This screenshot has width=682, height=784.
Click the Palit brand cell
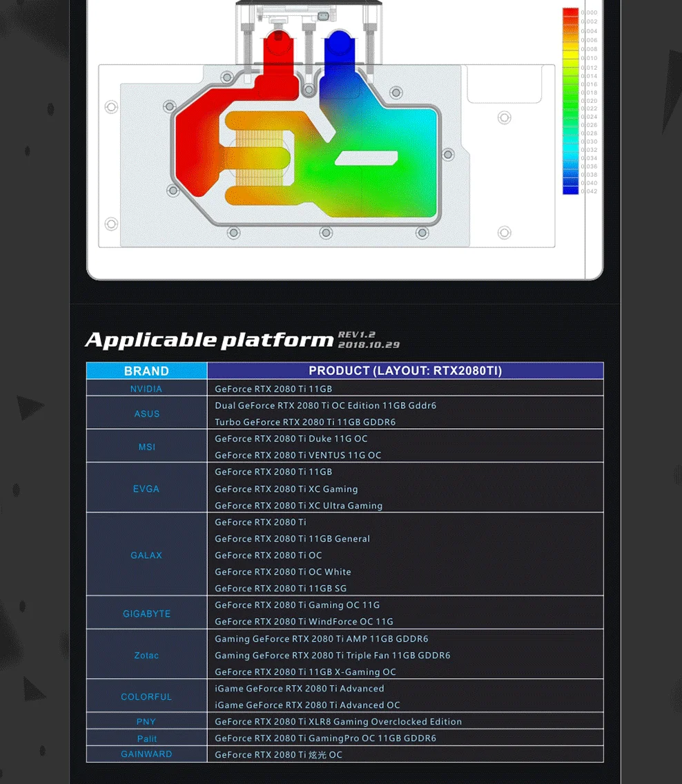click(x=146, y=738)
